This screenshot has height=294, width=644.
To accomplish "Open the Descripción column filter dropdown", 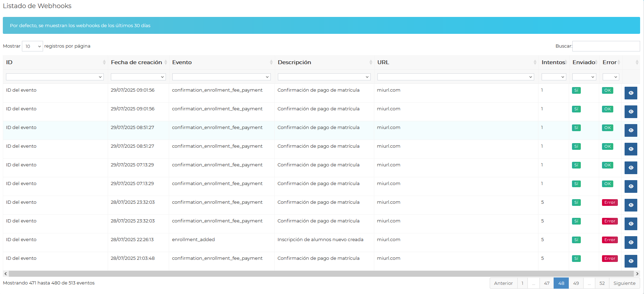I will (x=324, y=77).
